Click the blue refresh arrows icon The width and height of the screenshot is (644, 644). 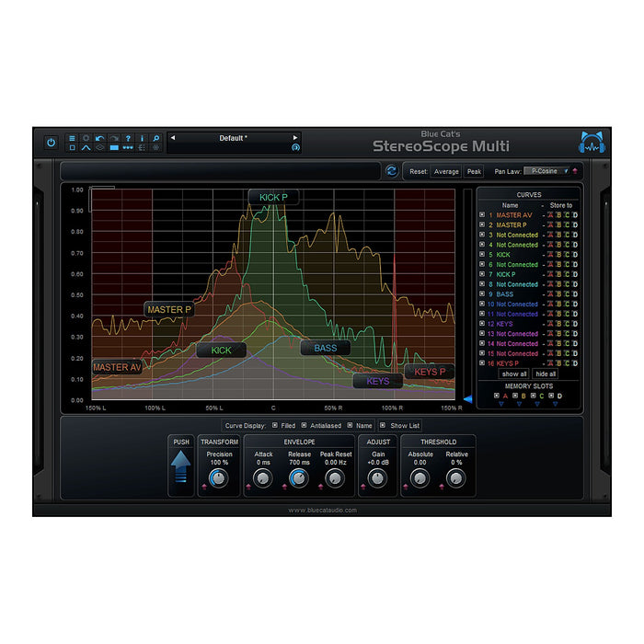pos(392,171)
